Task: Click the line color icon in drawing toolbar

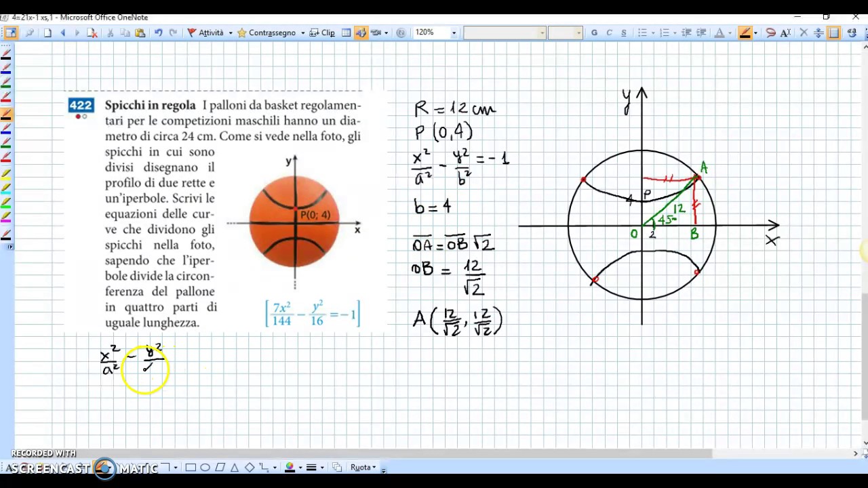Action: pos(290,468)
